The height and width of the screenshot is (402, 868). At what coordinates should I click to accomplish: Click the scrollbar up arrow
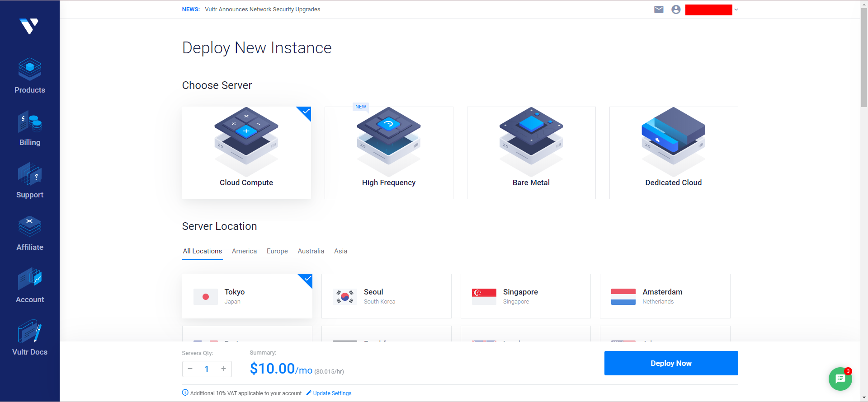pyautogui.click(x=864, y=4)
